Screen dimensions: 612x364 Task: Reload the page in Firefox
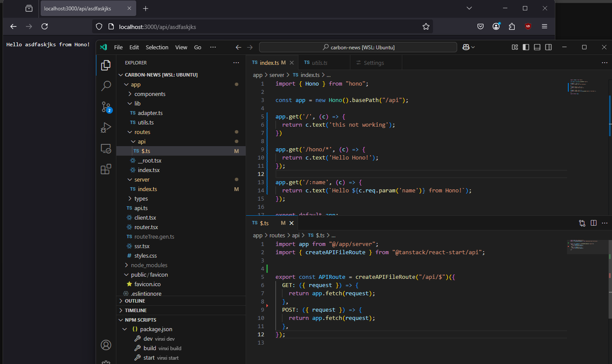click(45, 26)
